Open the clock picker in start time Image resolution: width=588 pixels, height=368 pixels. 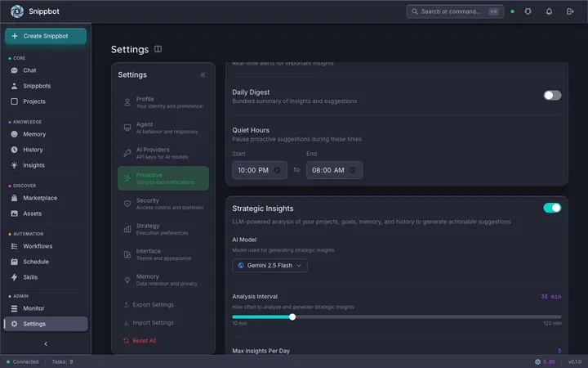277,170
